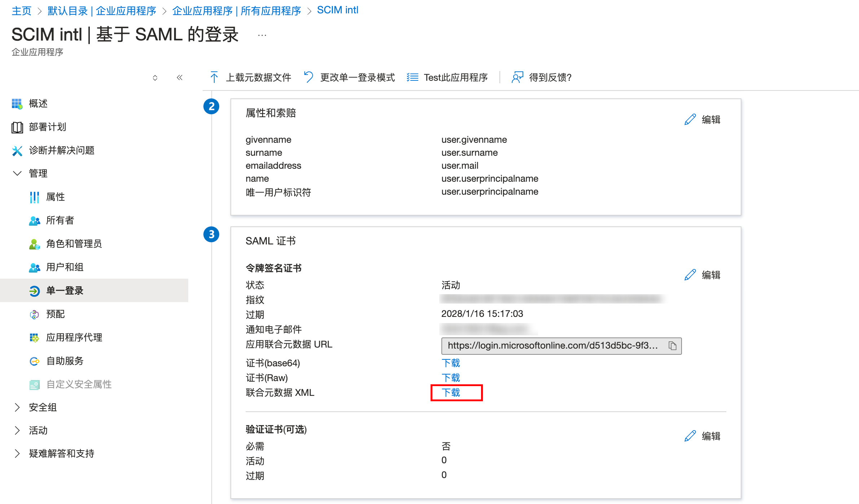Click the copy icon for federation metadata URL

click(672, 346)
